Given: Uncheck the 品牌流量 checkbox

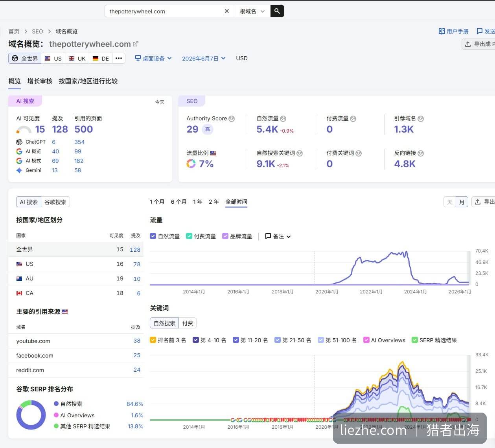Looking at the screenshot, I should (x=225, y=236).
